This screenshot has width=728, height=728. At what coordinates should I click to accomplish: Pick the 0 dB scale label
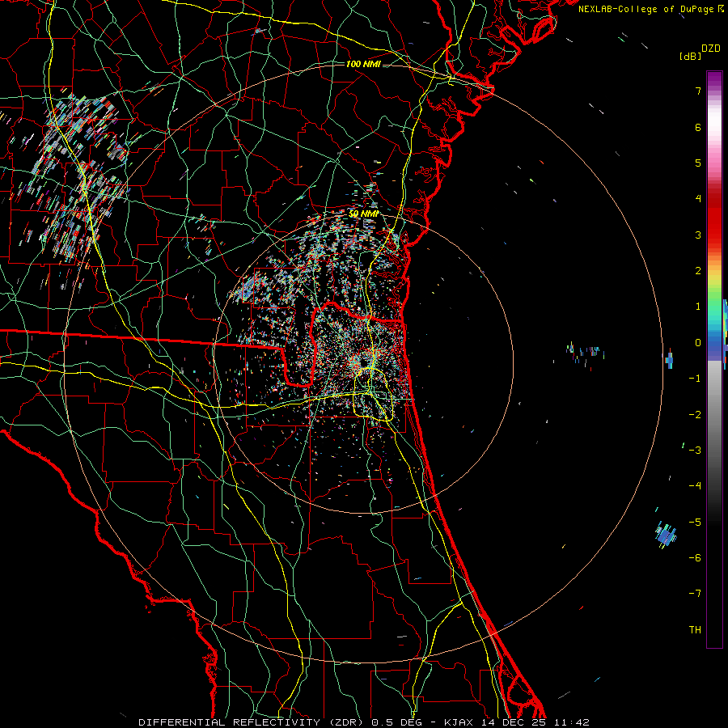coord(698,343)
